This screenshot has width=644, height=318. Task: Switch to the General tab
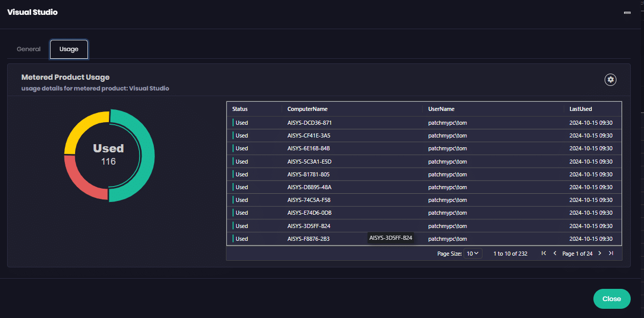click(29, 49)
